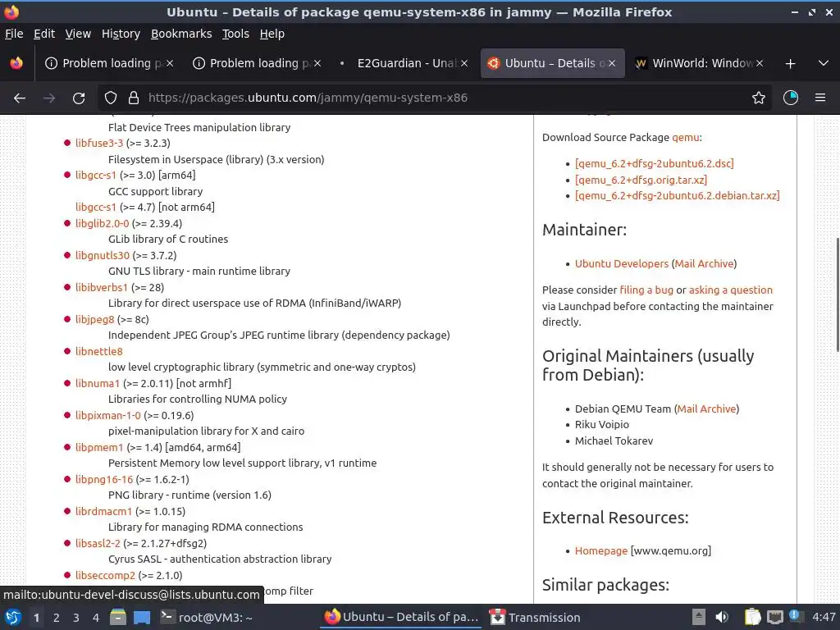Switch to the WinWorld tab
This screenshot has width=840, height=630.
click(x=699, y=63)
